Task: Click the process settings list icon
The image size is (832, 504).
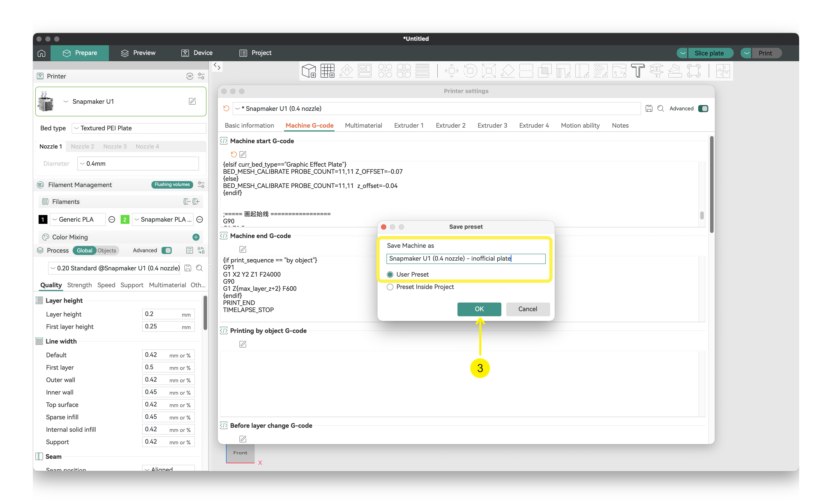Action: click(189, 250)
